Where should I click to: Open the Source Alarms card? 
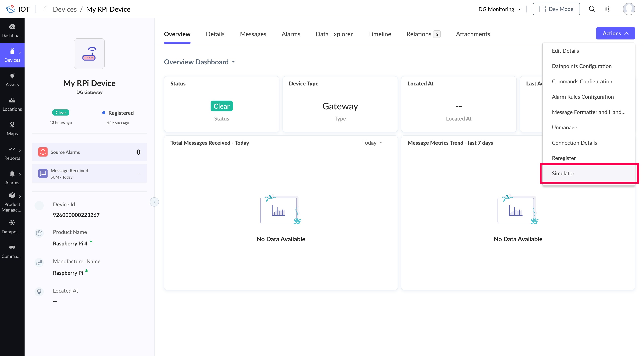pos(89,152)
